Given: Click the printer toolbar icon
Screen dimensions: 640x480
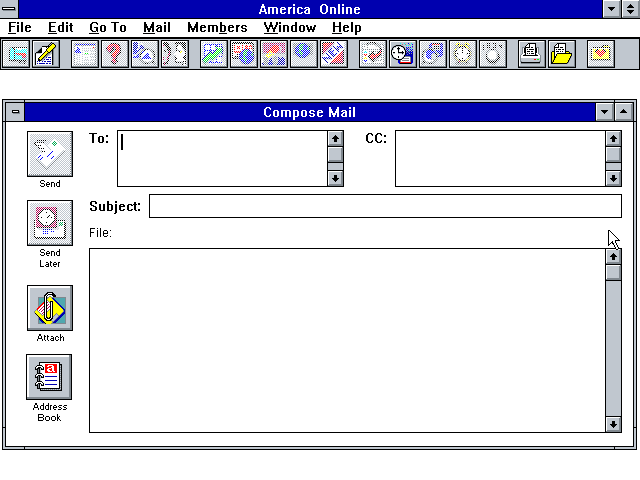Looking at the screenshot, I should pos(532,54).
